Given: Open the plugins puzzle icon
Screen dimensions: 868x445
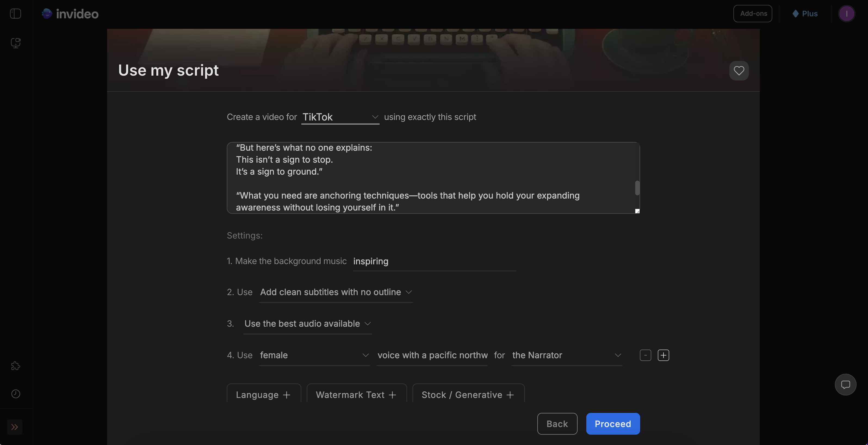Looking at the screenshot, I should tap(15, 366).
